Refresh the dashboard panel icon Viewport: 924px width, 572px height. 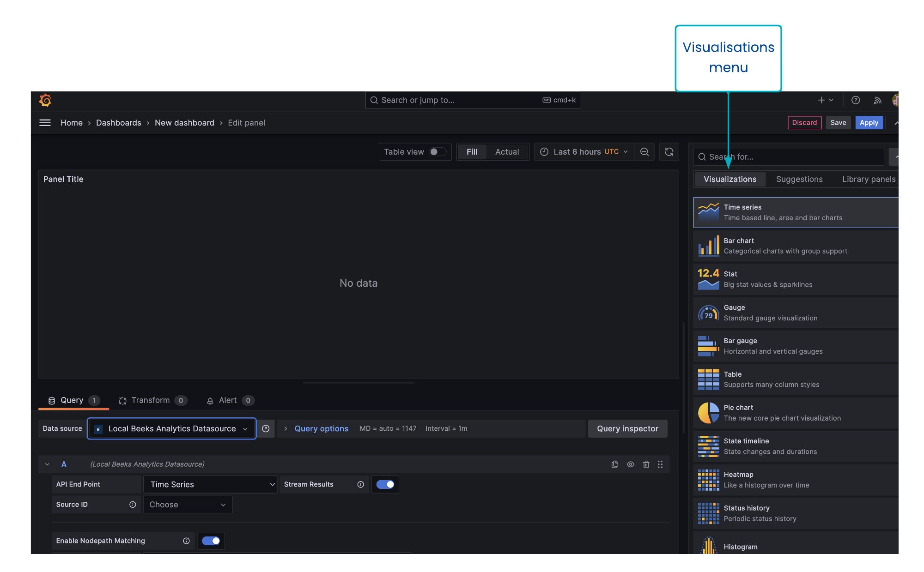coord(669,152)
